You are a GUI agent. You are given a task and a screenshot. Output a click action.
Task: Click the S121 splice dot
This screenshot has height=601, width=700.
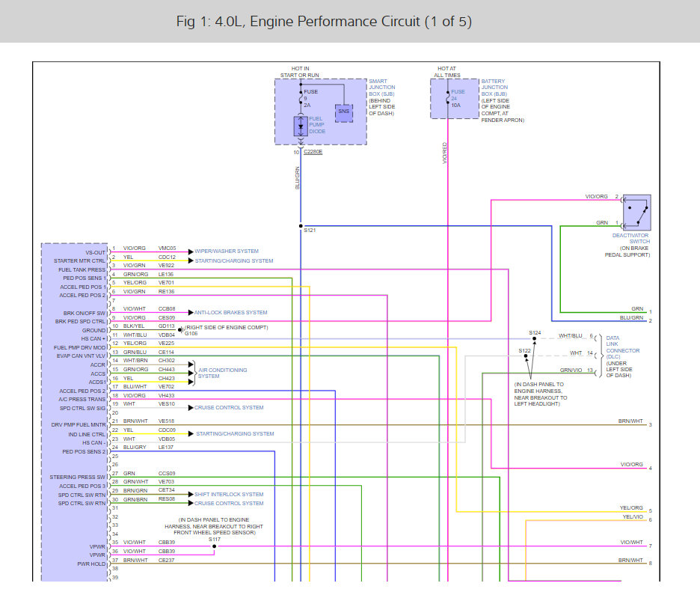(301, 226)
